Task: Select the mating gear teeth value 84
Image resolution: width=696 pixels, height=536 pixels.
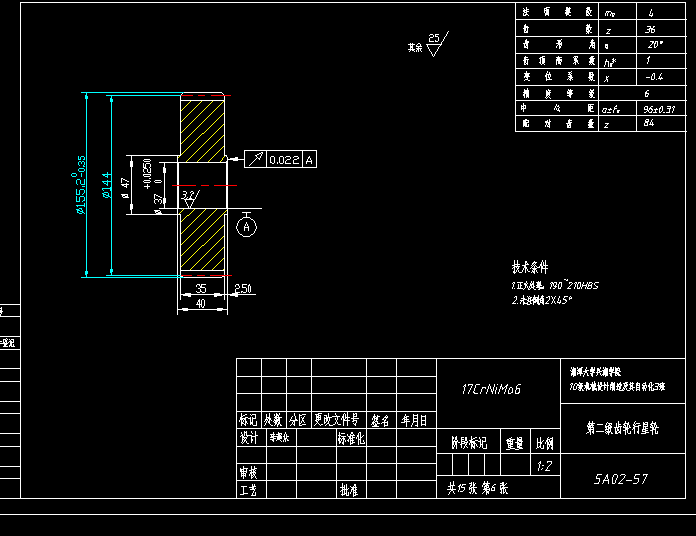Action: coord(649,123)
